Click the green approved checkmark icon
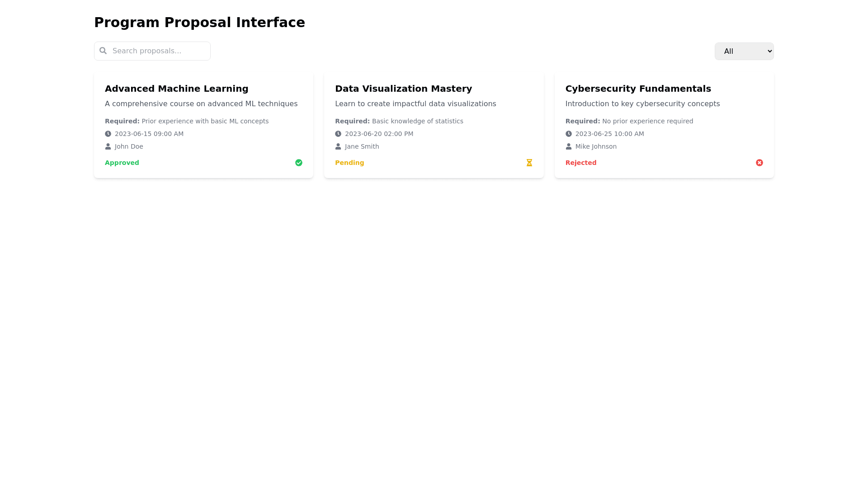 [x=299, y=163]
